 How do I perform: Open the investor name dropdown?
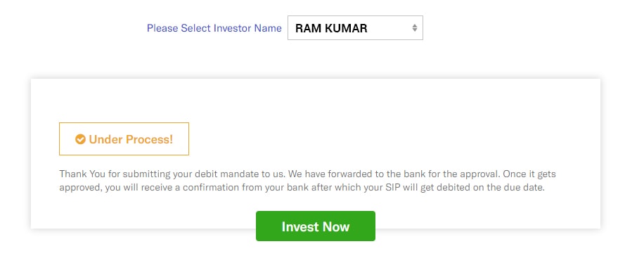355,28
